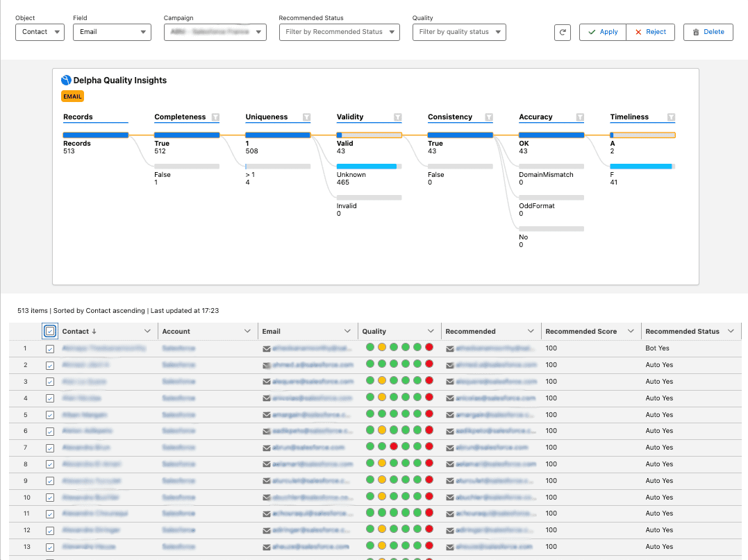The height and width of the screenshot is (560, 748).
Task: Expand Email column header menu chevron
Action: (x=347, y=331)
